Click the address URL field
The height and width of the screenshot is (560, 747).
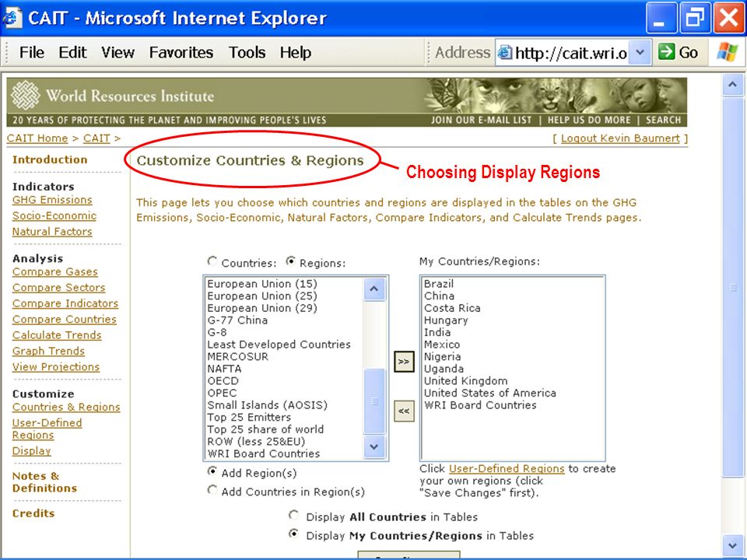point(570,53)
